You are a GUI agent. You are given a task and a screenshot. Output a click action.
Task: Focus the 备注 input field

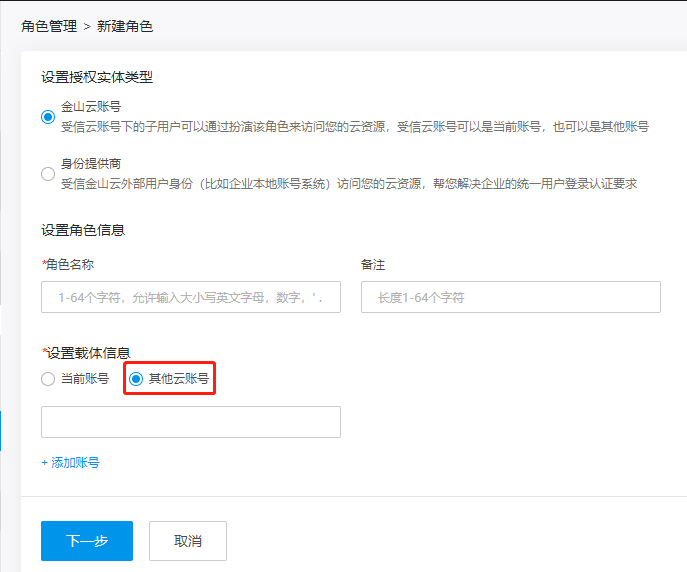(x=510, y=297)
